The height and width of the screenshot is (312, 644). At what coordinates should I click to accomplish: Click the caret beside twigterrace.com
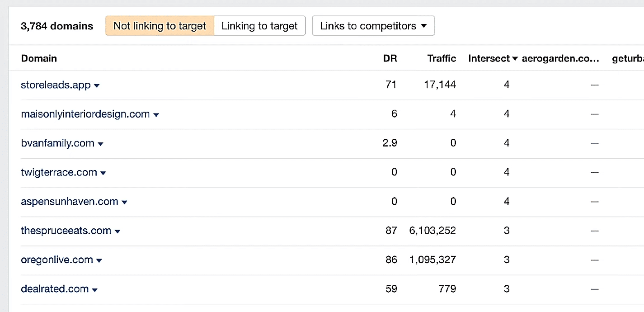coord(103,173)
